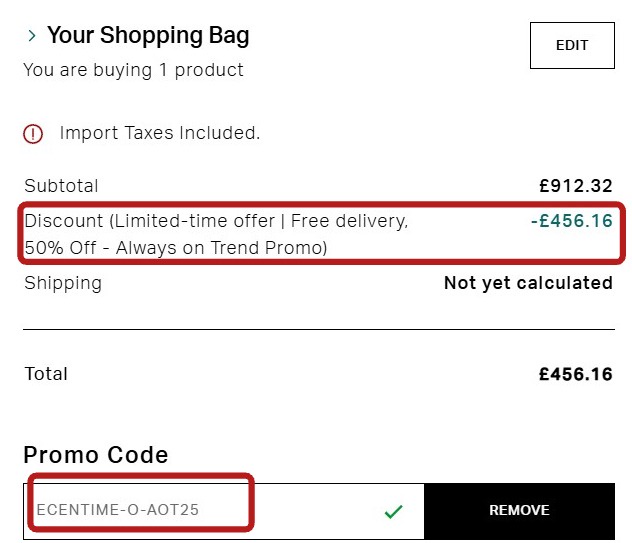Image resolution: width=632 pixels, height=543 pixels.
Task: Click the 'You are buying 1 product' text
Action: 133,70
